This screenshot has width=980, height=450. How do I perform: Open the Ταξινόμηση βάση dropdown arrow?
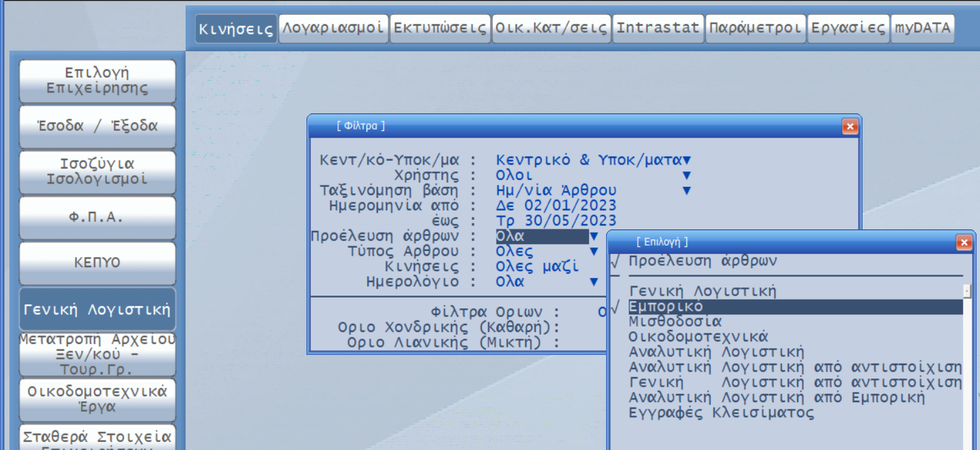coord(686,191)
